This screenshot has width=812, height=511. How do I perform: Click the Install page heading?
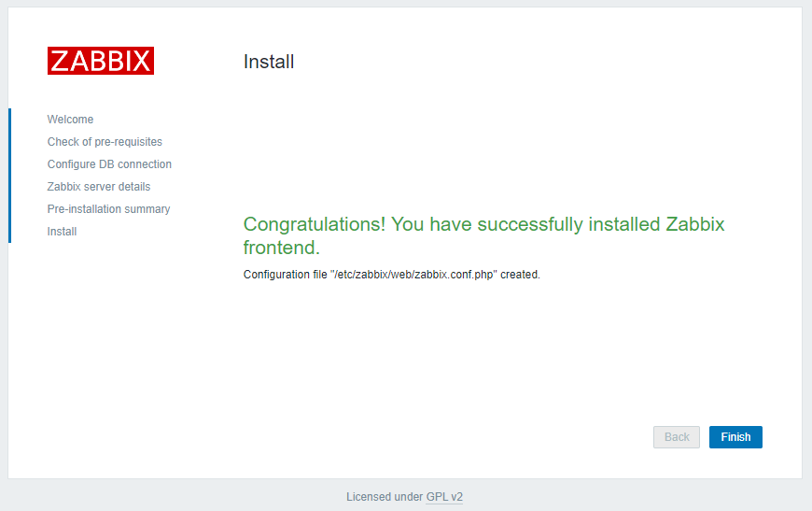tap(269, 63)
